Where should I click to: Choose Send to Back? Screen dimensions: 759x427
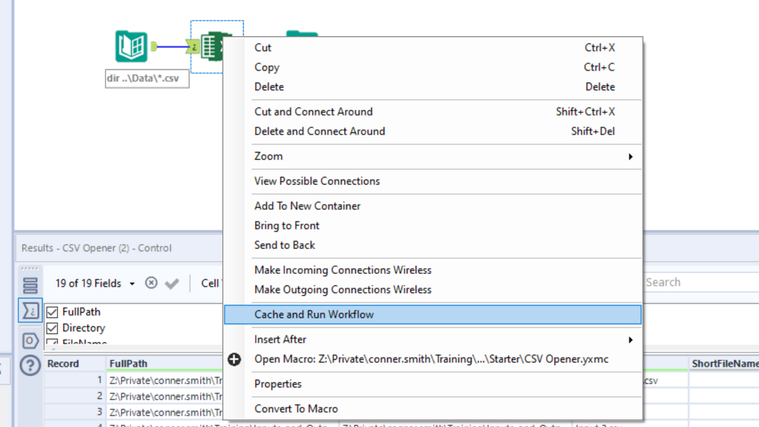433,245
